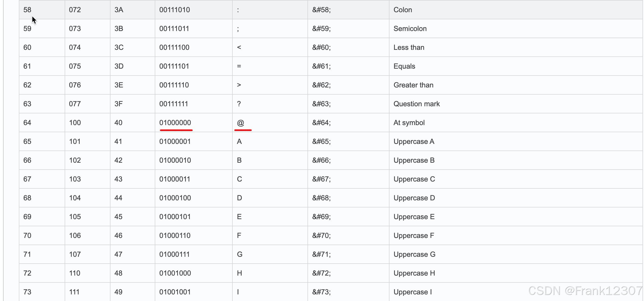Viewport: 644px width, 301px height.
Task: Select the 'At symbol' description text
Action: [x=409, y=123]
